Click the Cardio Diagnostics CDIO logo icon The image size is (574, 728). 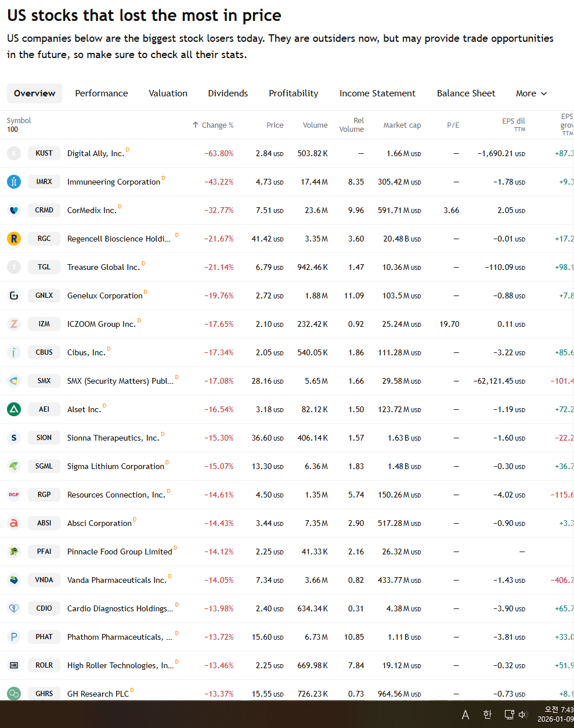click(14, 608)
